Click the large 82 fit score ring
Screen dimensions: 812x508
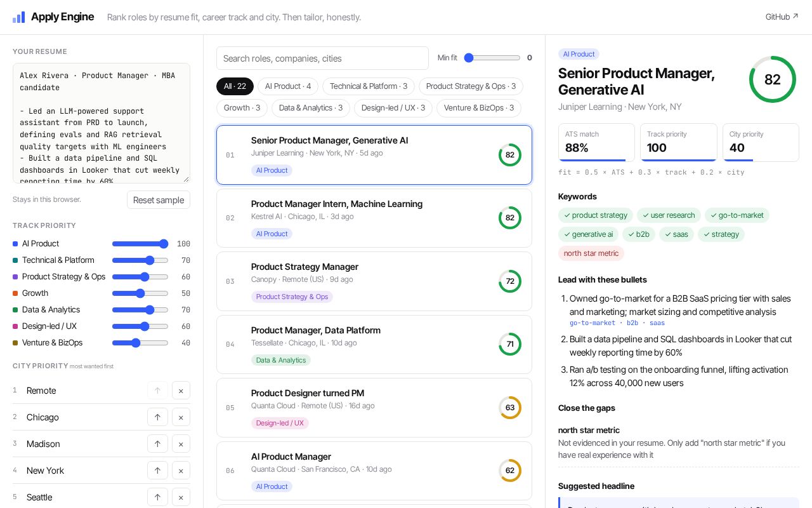tap(773, 79)
